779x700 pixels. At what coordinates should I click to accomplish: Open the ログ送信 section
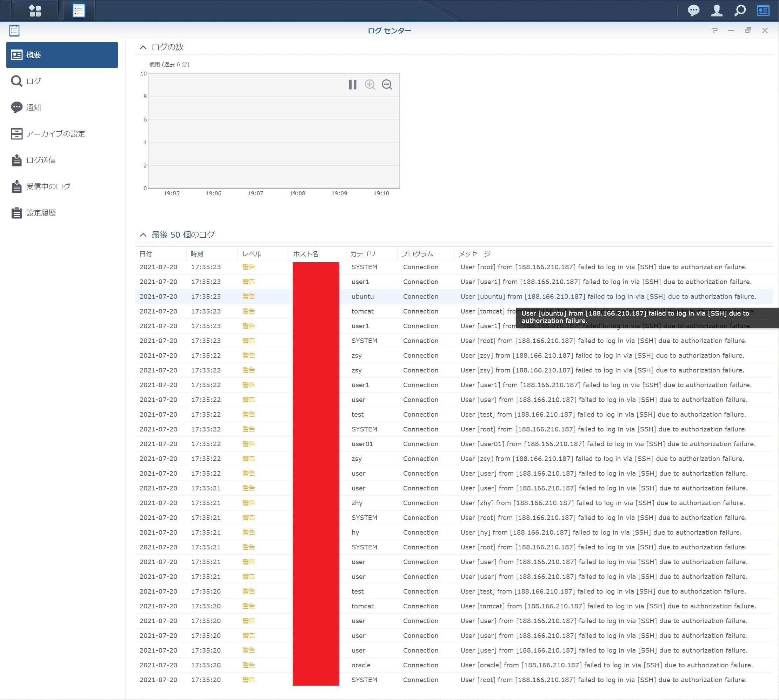(41, 160)
